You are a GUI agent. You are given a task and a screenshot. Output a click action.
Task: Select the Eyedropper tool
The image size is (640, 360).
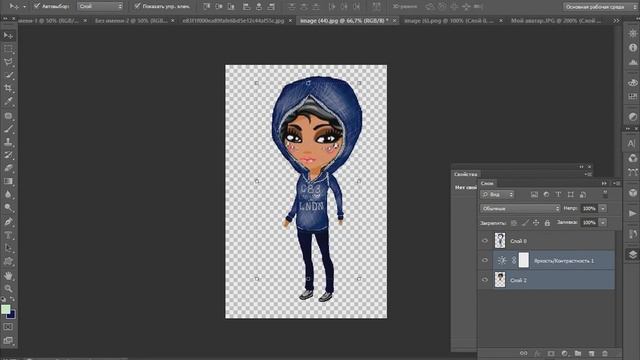(x=8, y=101)
